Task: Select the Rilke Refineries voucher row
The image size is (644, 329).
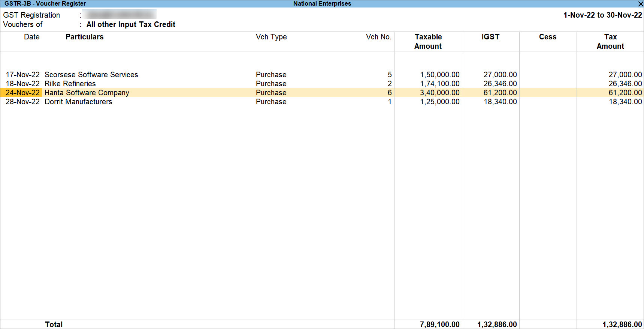Action: 322,84
